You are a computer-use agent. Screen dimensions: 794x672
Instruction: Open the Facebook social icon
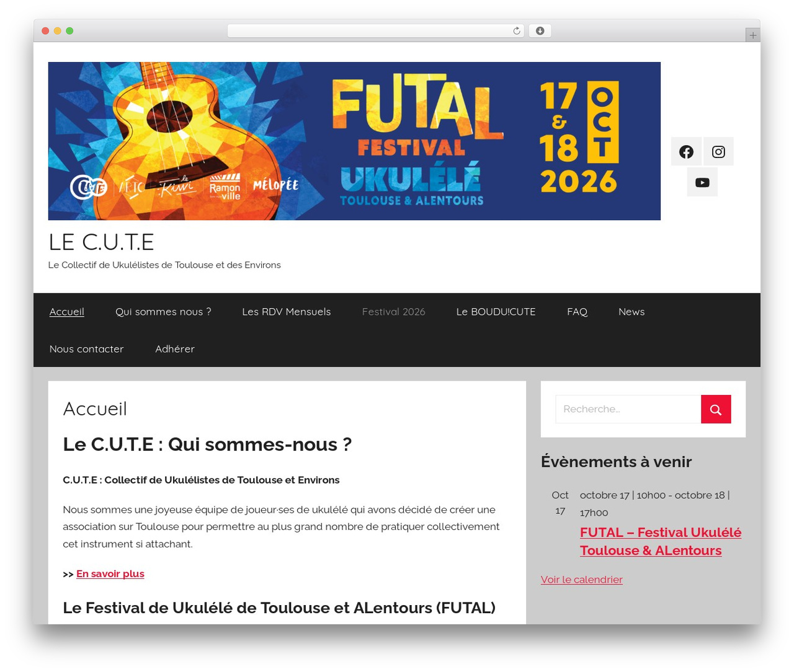tap(686, 152)
